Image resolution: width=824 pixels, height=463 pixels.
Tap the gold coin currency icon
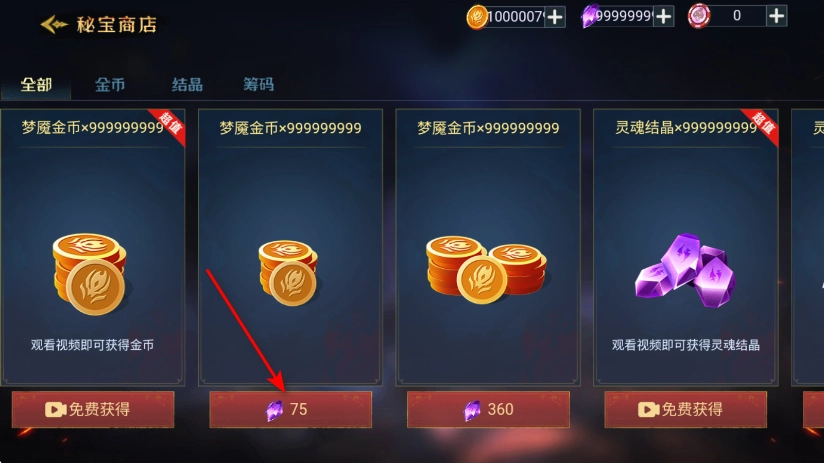click(477, 17)
